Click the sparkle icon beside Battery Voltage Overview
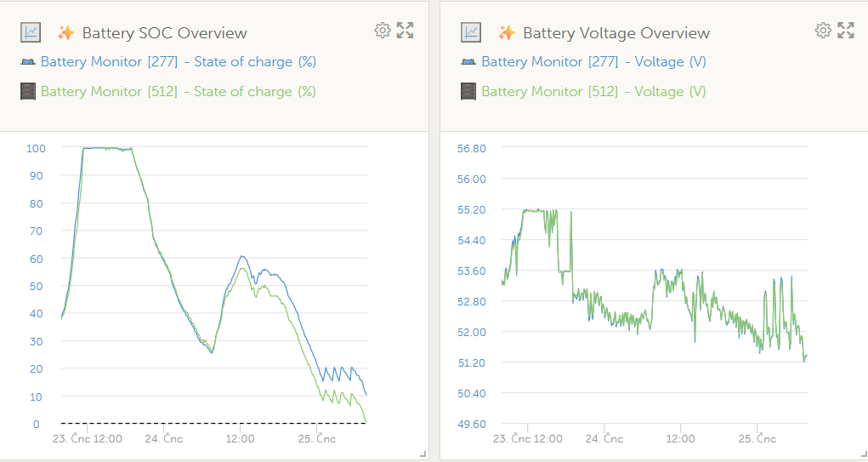Image resolution: width=868 pixels, height=462 pixels. click(x=507, y=33)
